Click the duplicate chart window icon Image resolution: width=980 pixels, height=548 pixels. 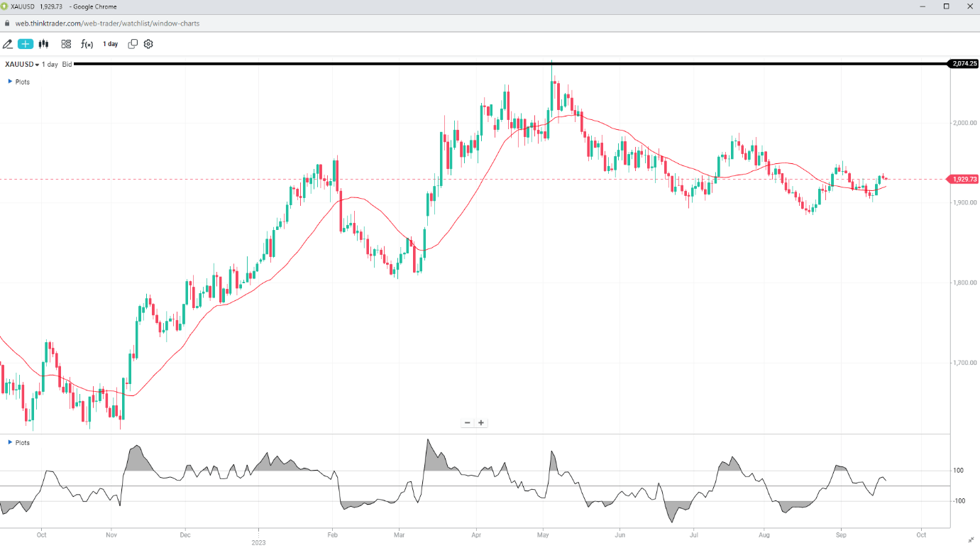pos(133,44)
